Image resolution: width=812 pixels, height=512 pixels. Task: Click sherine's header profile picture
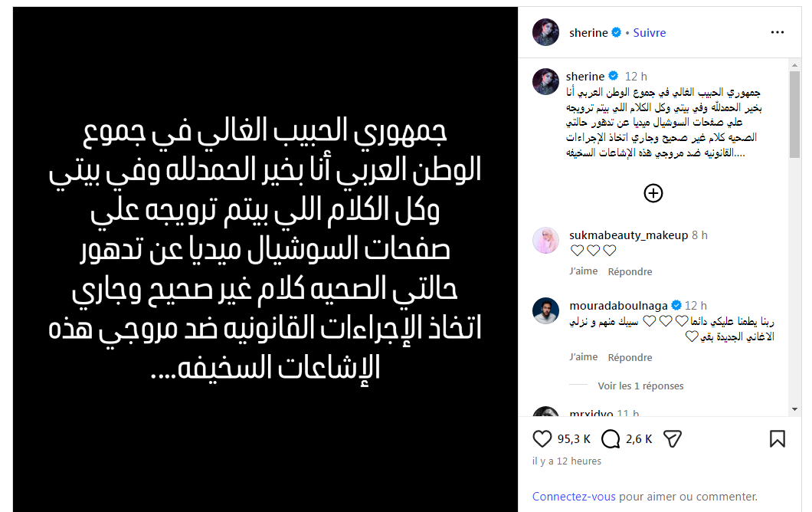tap(545, 33)
